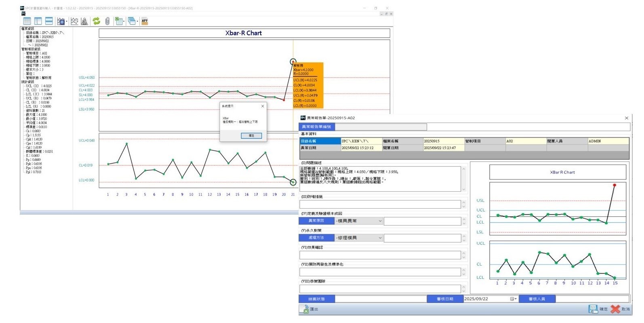Open the cascading windows dropdown arrow
The width and height of the screenshot is (644, 323).
click(x=137, y=21)
